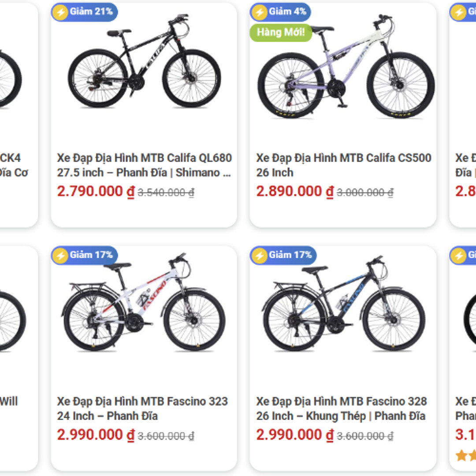
Task: Click lightning icon on Fascino 328 discount badge
Action: pos(259,255)
